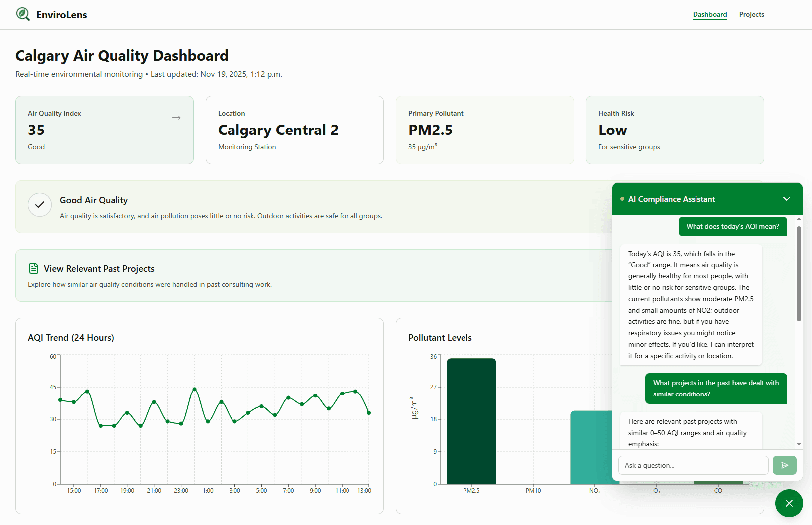Screen dimensions: 812x525
Task: Click the arrow icon on the AQI card
Action: pyautogui.click(x=176, y=118)
